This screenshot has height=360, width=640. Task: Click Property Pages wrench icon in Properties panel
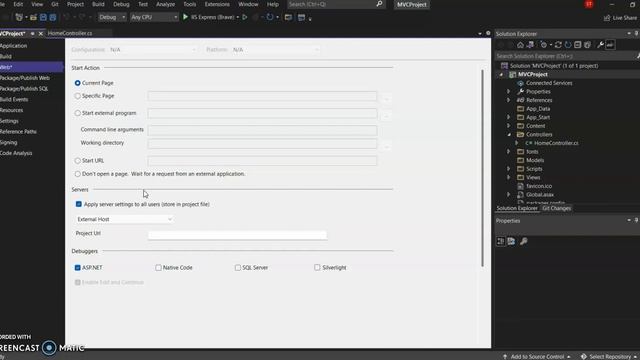(524, 241)
